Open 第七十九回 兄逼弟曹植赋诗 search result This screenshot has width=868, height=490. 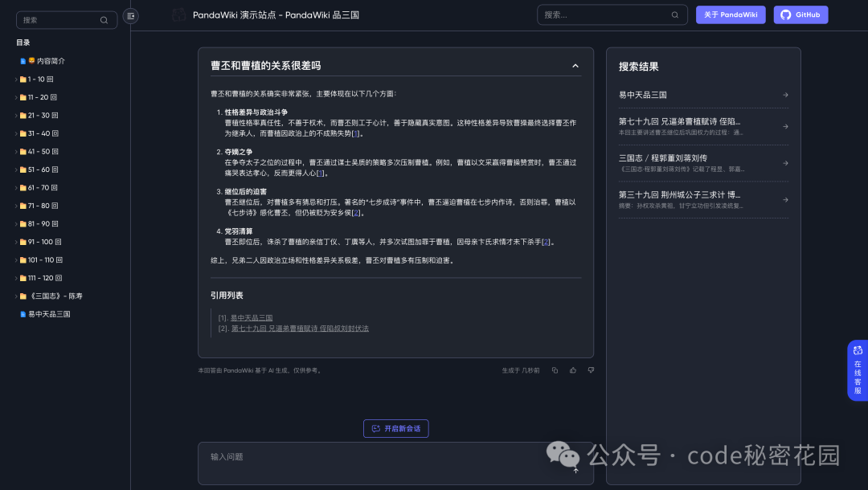click(679, 121)
